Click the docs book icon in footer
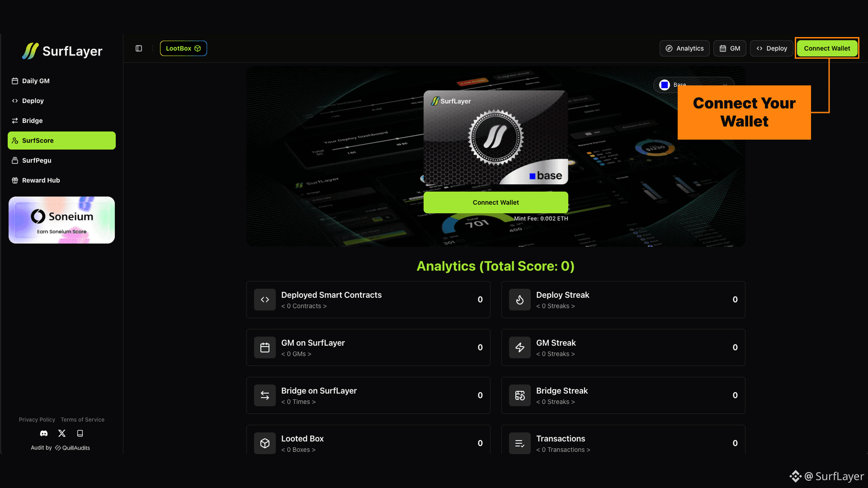868x488 pixels. pyautogui.click(x=80, y=433)
